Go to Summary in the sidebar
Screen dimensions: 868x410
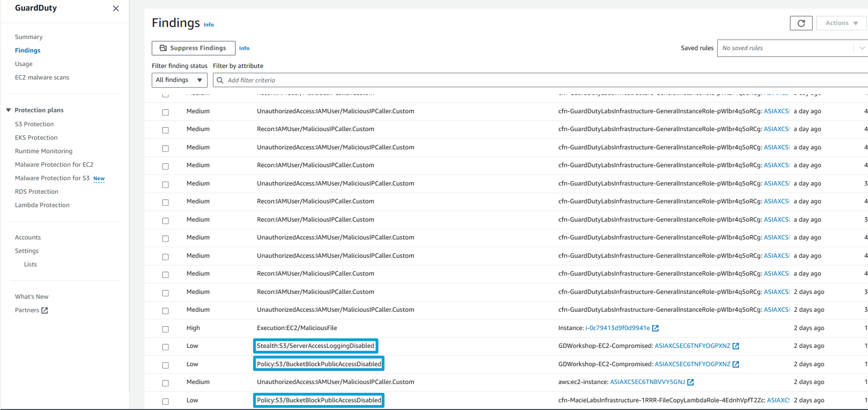point(29,37)
